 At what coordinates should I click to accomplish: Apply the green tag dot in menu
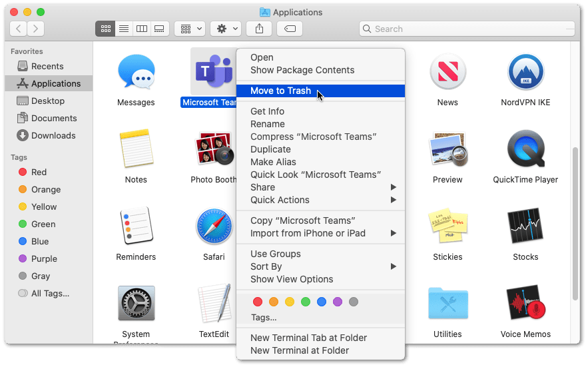pyautogui.click(x=306, y=302)
